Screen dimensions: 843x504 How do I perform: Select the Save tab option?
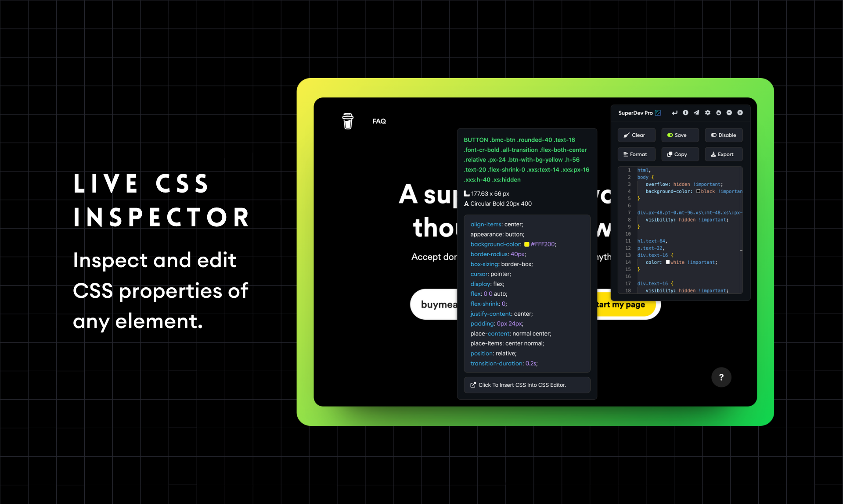(x=678, y=135)
